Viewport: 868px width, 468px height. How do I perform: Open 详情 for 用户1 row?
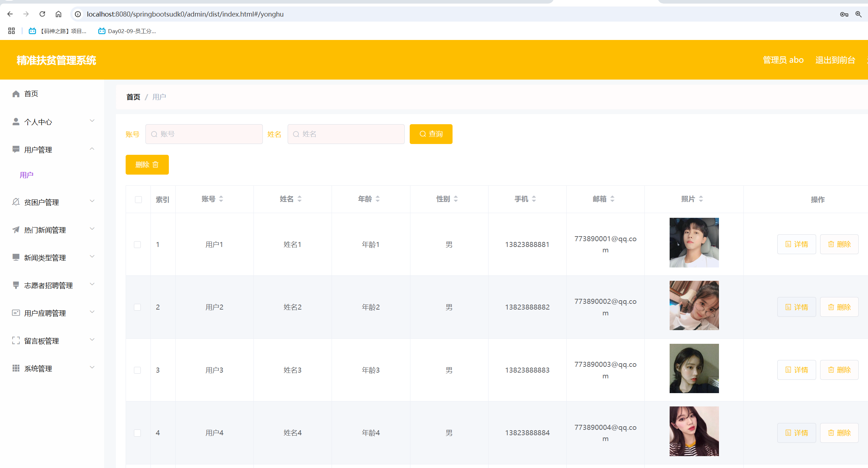[x=796, y=244]
